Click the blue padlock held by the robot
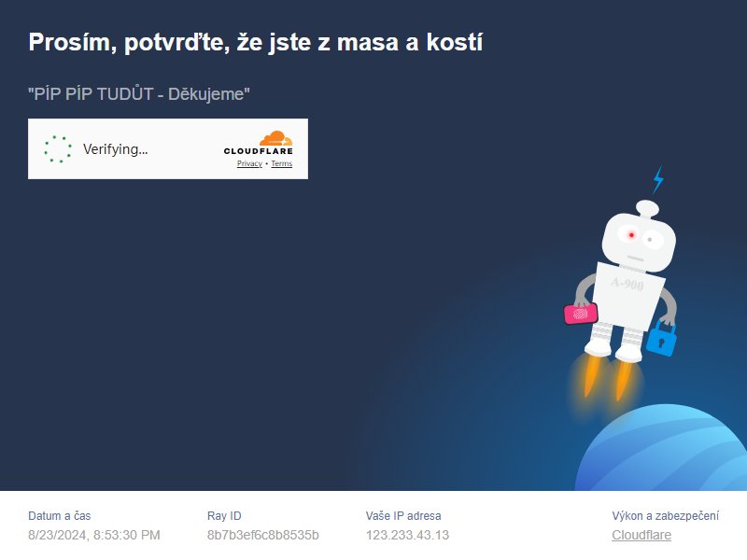 click(661, 339)
